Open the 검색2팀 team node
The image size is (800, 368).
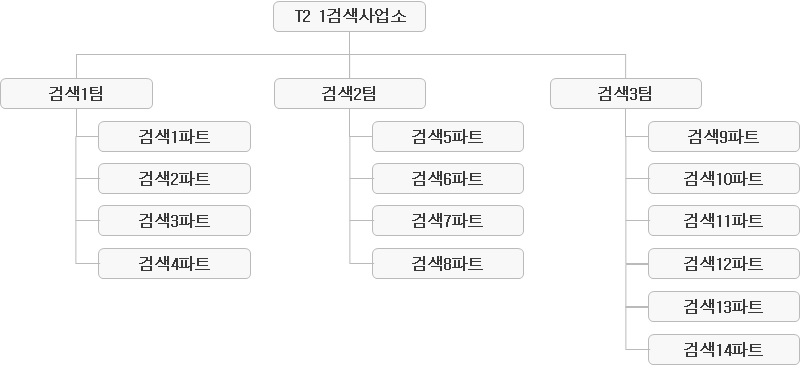coord(349,93)
